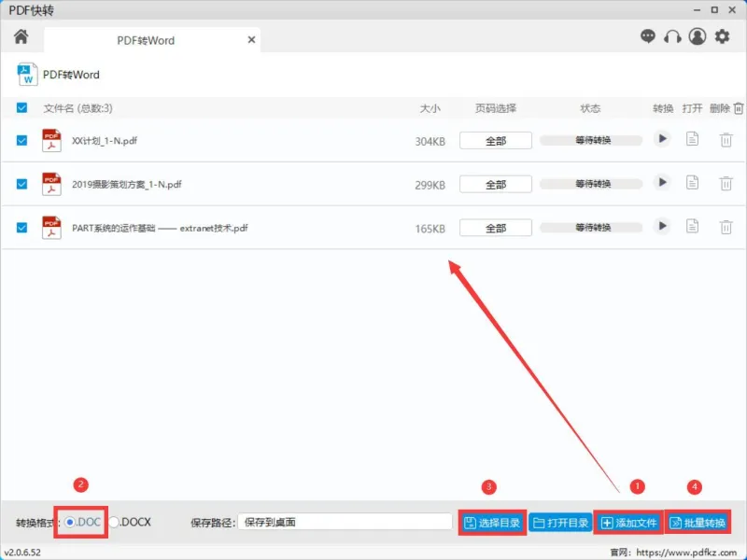Open the settings gear icon

tap(722, 36)
